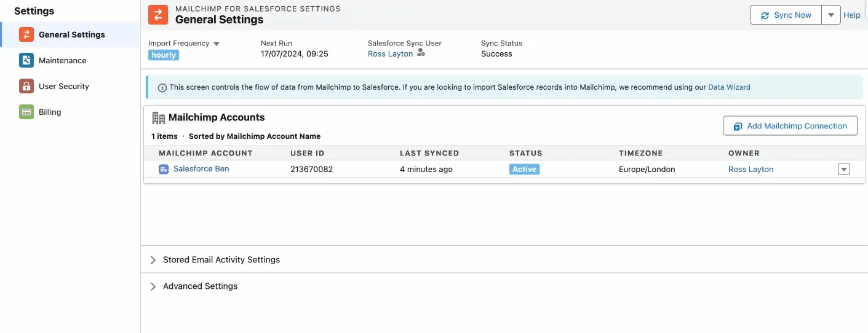This screenshot has height=333, width=868.
Task: Click user ID value 213670082
Action: 311,169
